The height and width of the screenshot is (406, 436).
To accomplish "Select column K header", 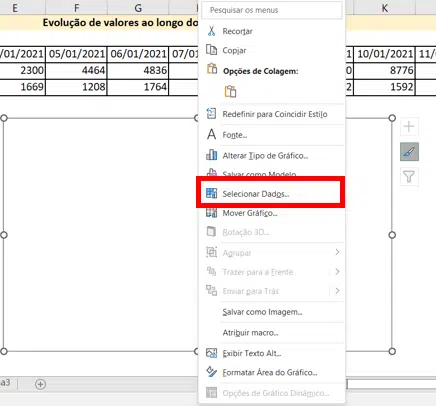I will pos(384,7).
